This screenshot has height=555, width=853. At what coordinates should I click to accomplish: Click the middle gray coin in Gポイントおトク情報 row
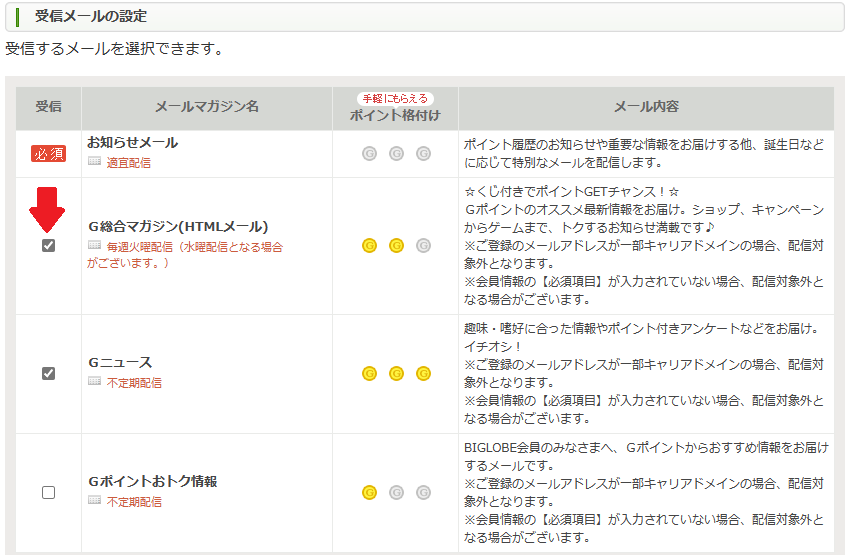coord(397,492)
